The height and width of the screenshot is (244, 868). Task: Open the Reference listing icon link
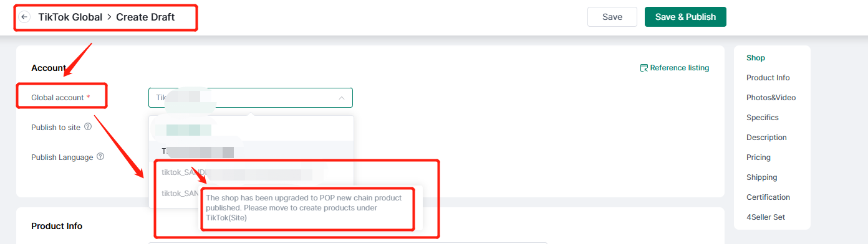675,68
